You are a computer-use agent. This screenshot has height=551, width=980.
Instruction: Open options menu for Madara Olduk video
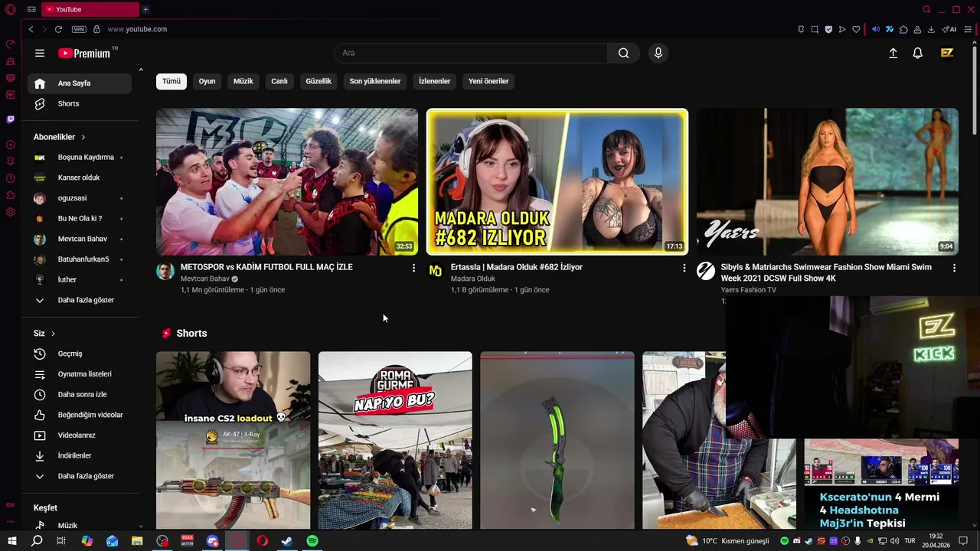click(684, 268)
